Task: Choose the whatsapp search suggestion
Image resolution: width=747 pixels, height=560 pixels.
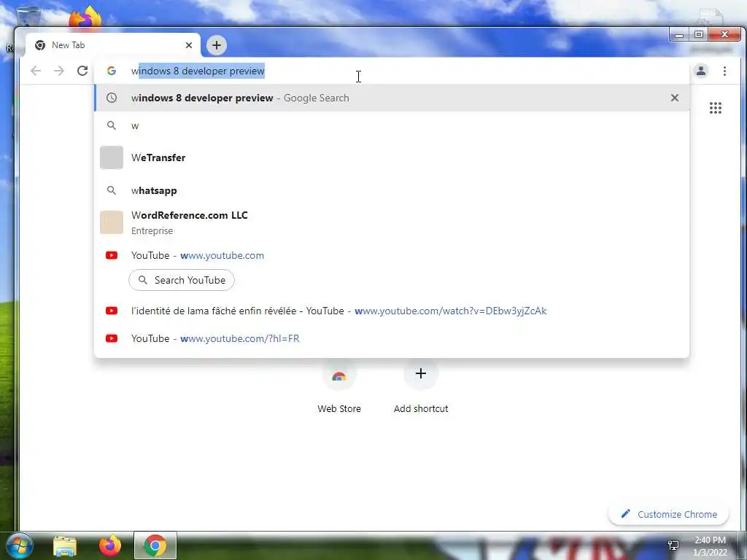Action: coord(392,190)
